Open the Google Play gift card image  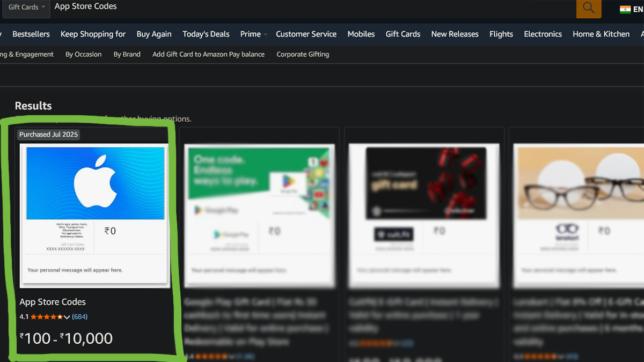[x=259, y=216]
